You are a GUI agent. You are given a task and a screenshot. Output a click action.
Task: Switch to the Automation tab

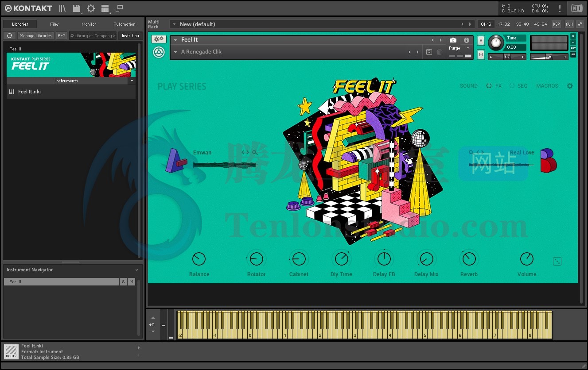pyautogui.click(x=125, y=24)
